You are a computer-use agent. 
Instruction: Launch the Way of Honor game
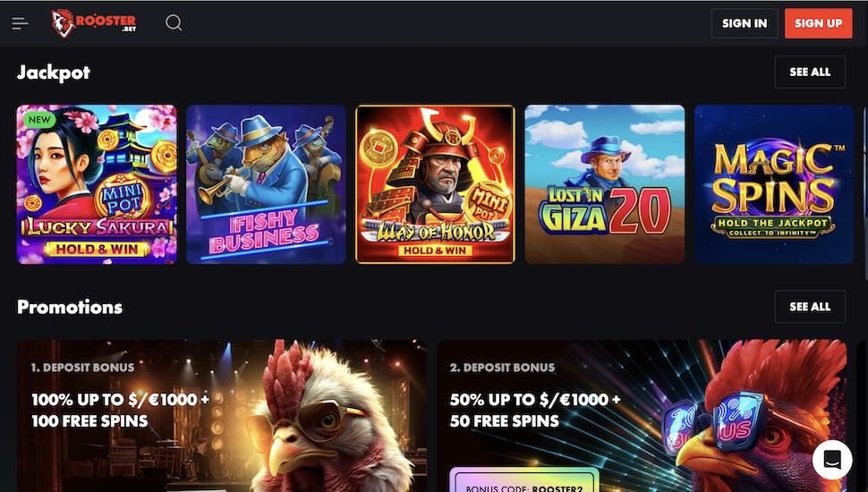pos(435,184)
